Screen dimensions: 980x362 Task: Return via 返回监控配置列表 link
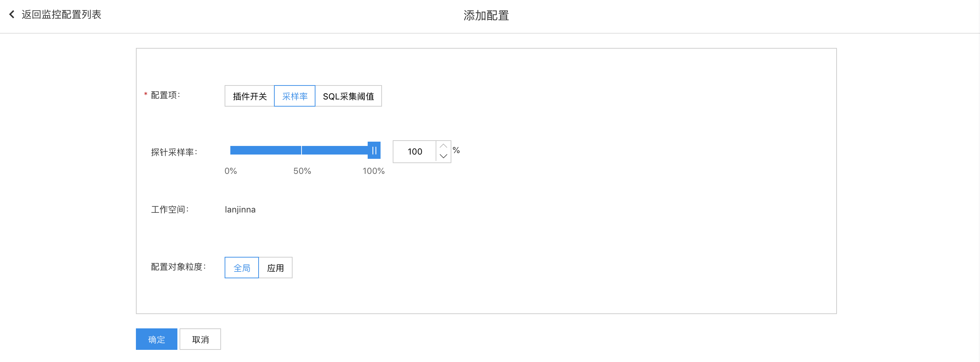coord(61,14)
